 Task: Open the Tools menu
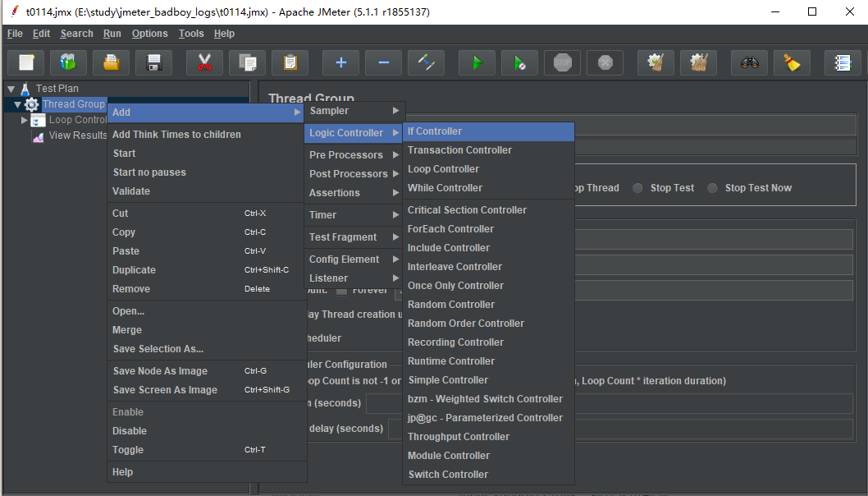pos(191,34)
